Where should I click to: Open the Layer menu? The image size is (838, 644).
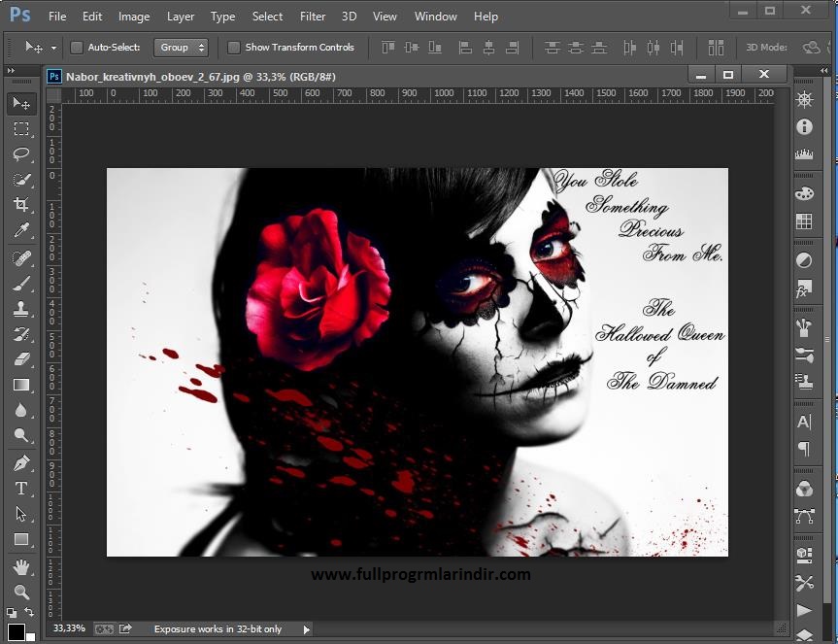(x=181, y=17)
